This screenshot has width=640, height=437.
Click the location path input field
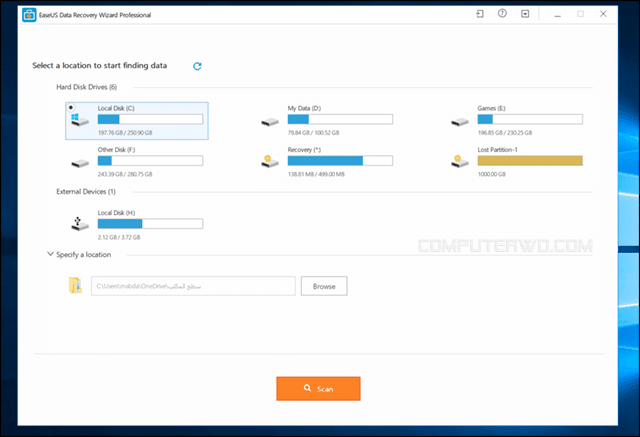(x=193, y=286)
